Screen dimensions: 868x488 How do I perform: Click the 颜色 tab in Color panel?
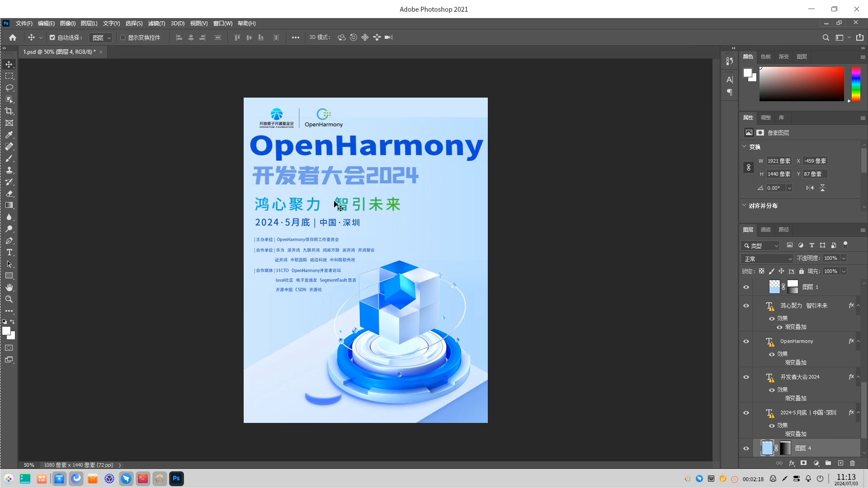(x=748, y=56)
